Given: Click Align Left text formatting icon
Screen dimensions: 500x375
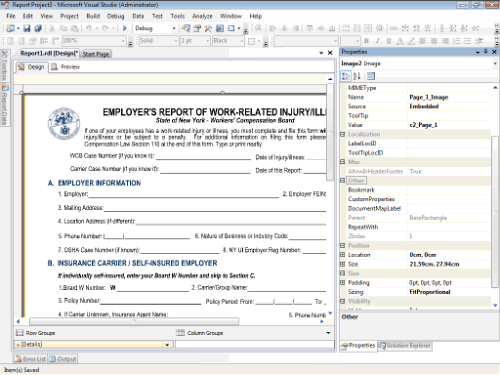Looking at the screenshot, I should tap(423, 41).
